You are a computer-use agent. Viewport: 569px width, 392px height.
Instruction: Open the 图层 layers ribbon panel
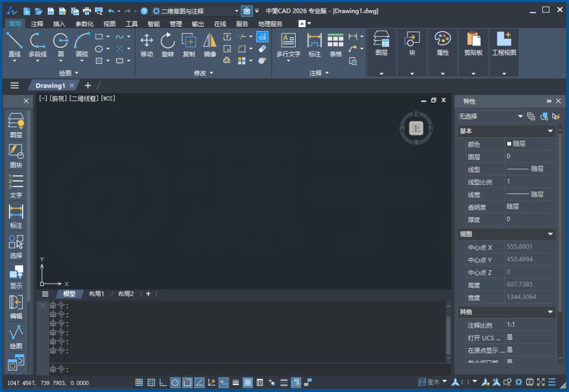coord(381,53)
